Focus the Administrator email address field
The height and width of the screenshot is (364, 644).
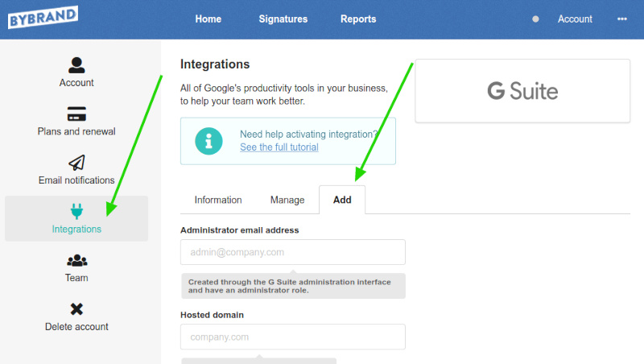(x=293, y=252)
